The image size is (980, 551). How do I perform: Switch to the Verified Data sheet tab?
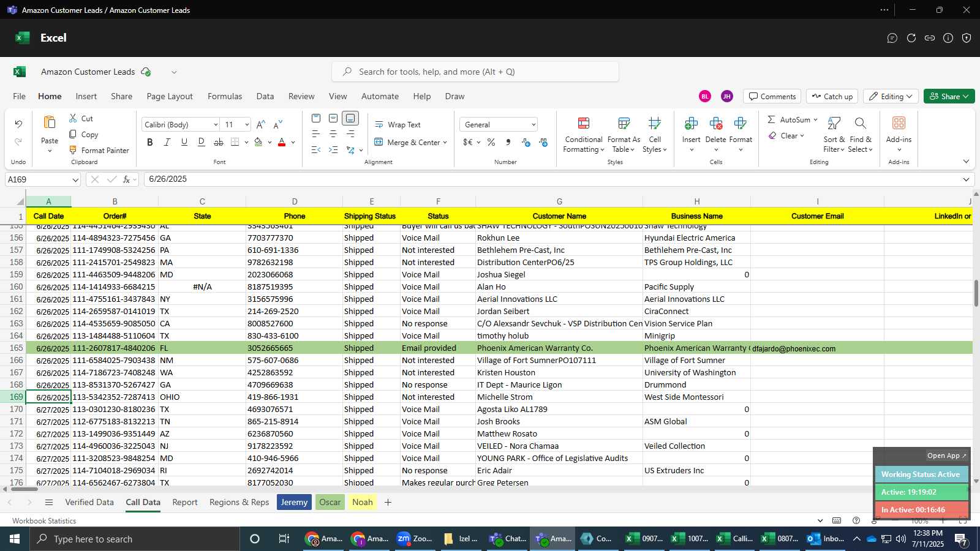tap(89, 502)
